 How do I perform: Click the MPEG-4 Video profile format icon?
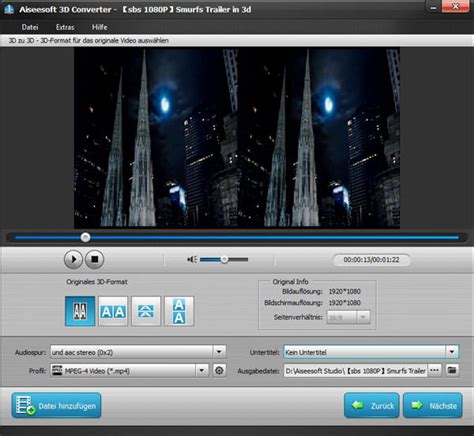click(x=57, y=370)
